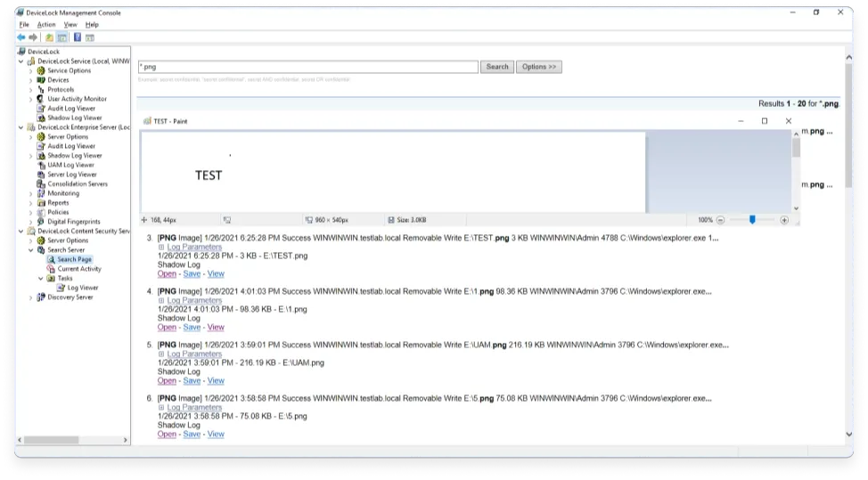
Task: Expand Log Parameters for result 5
Action: [161, 354]
